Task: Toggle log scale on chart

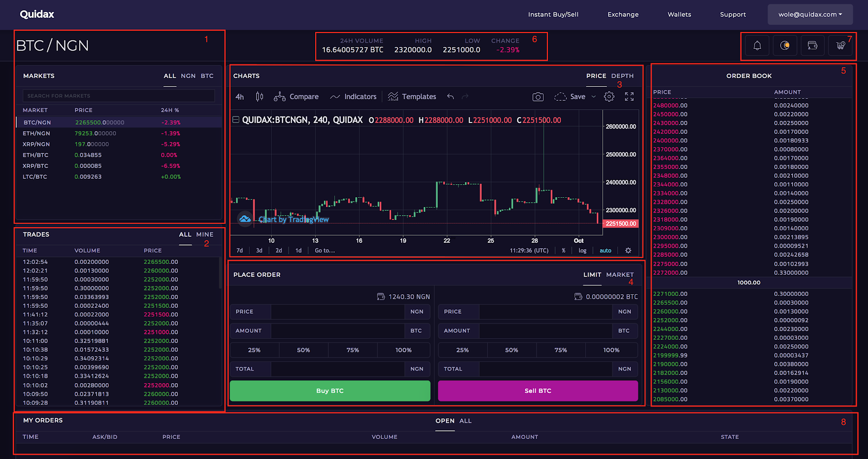Action: tap(583, 250)
